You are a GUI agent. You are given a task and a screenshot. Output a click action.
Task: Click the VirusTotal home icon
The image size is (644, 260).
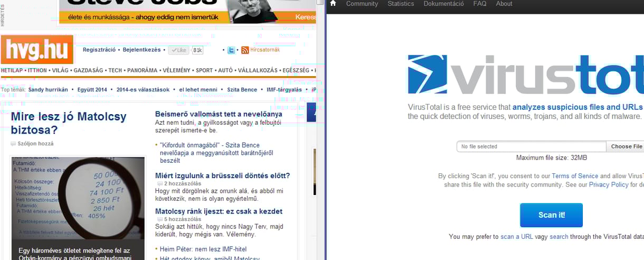click(333, 4)
